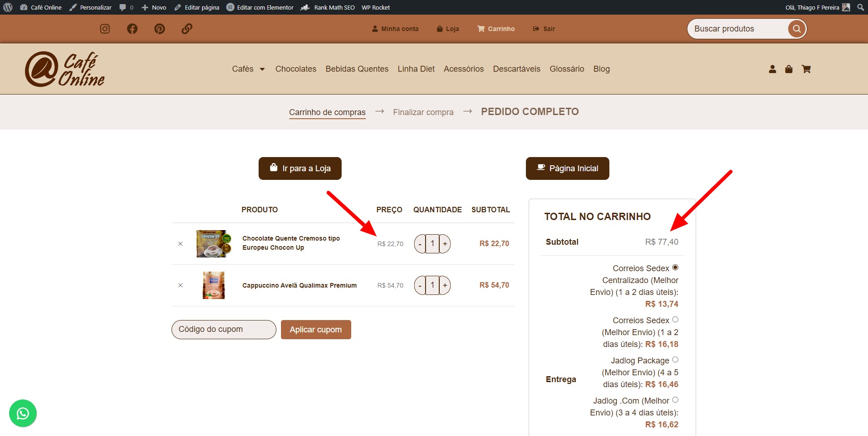Open Linha Diet category
868x436 pixels.
[x=416, y=69]
